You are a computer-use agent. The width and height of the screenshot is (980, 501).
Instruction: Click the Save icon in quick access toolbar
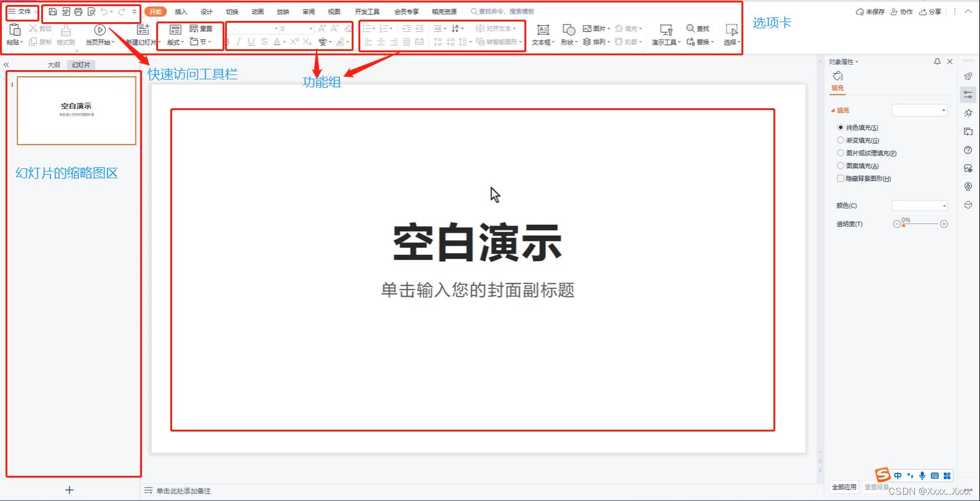(53, 12)
